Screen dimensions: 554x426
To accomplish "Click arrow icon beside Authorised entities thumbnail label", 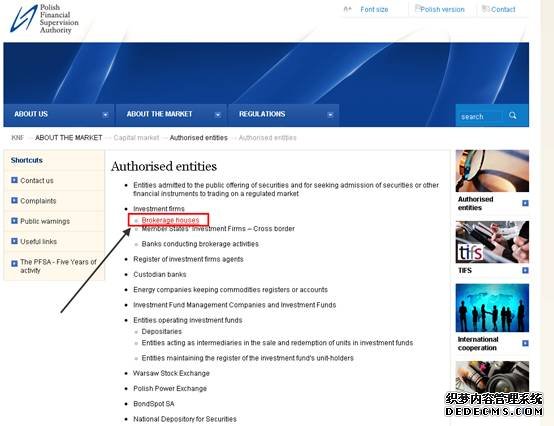I will (525, 203).
